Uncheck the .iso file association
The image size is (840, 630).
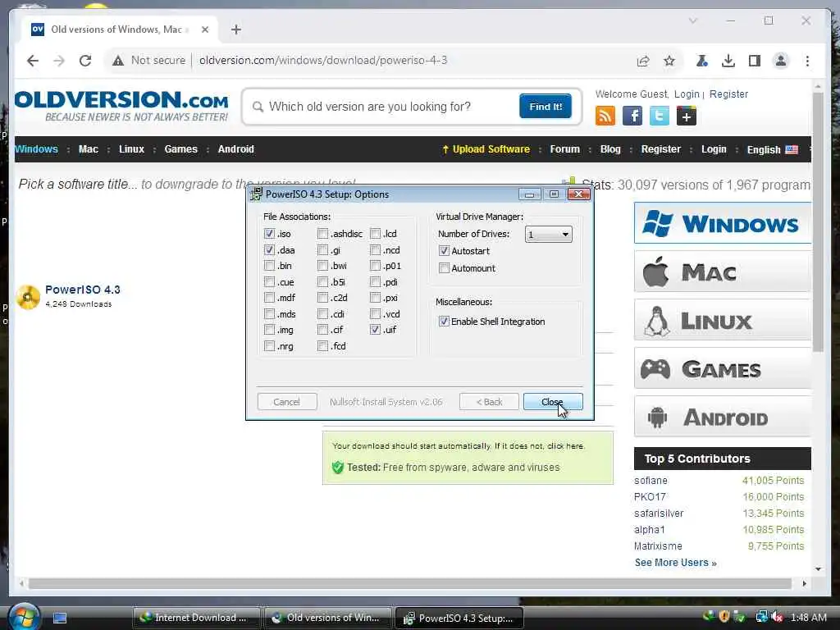click(x=269, y=234)
